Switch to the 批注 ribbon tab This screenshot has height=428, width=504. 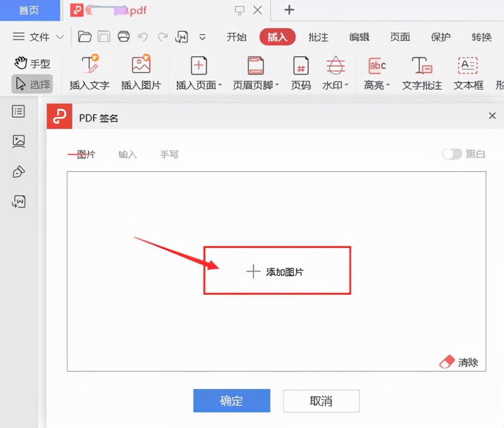pos(318,37)
